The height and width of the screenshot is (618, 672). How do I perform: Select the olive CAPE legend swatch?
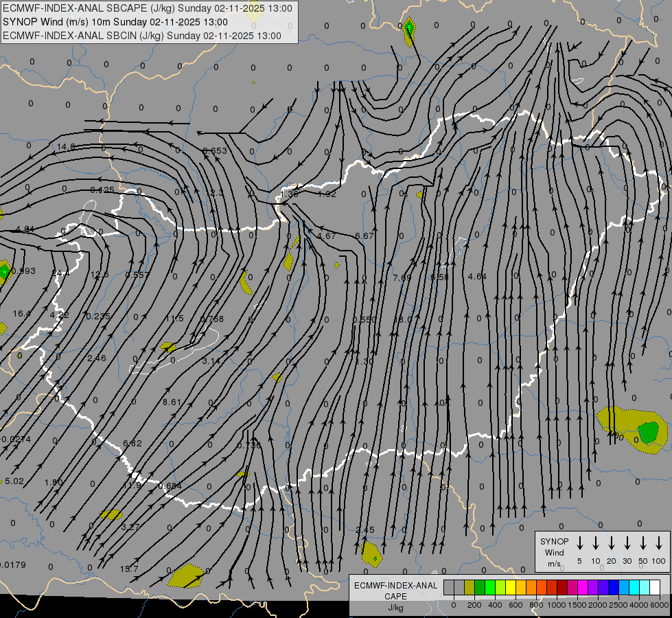click(470, 588)
